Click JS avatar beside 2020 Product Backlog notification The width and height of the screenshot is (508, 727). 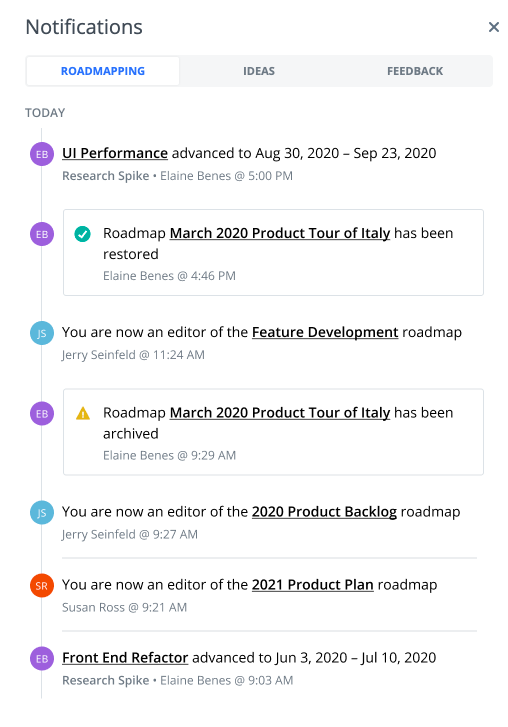tap(42, 512)
